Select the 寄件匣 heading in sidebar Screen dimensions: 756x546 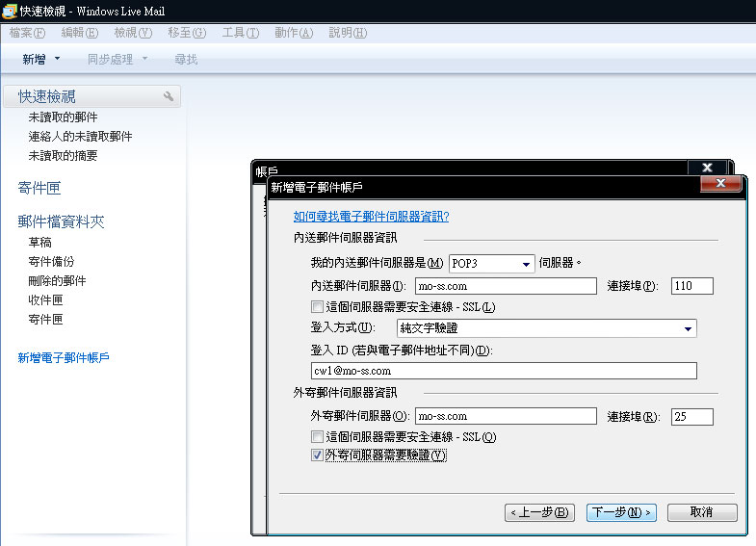click(39, 188)
